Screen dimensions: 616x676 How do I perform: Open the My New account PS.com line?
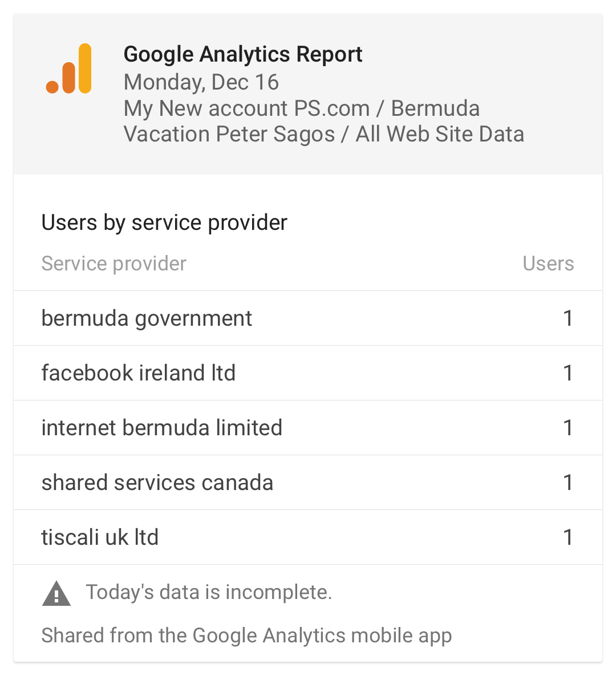point(302,108)
